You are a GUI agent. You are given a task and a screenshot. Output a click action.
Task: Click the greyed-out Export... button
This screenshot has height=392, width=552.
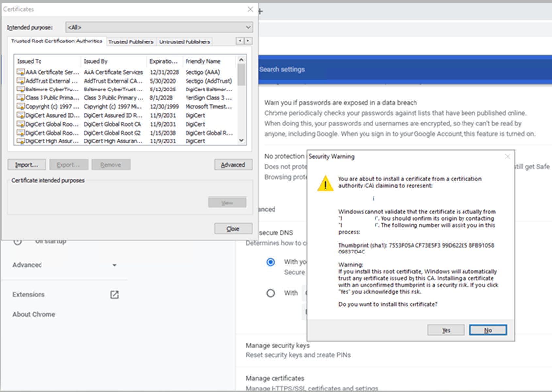coord(69,165)
